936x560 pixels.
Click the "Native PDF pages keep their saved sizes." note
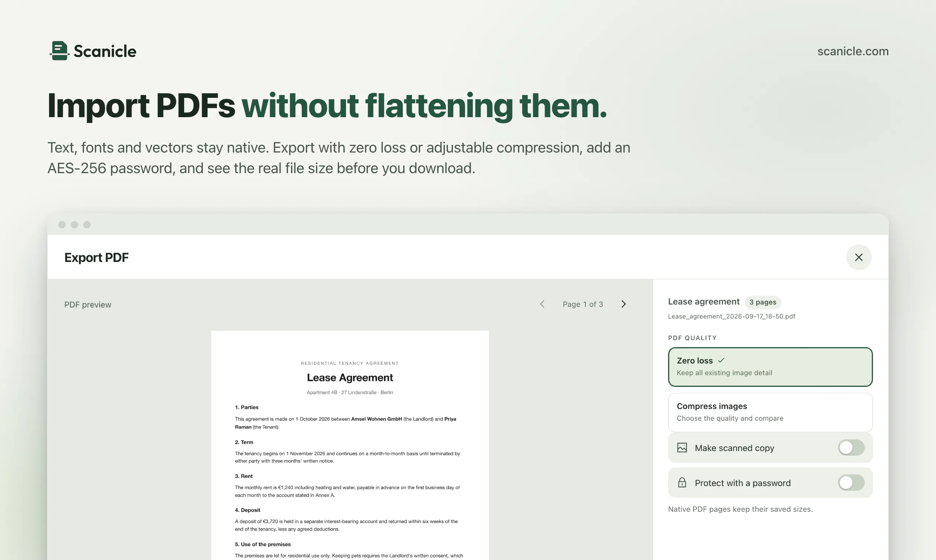(740, 509)
